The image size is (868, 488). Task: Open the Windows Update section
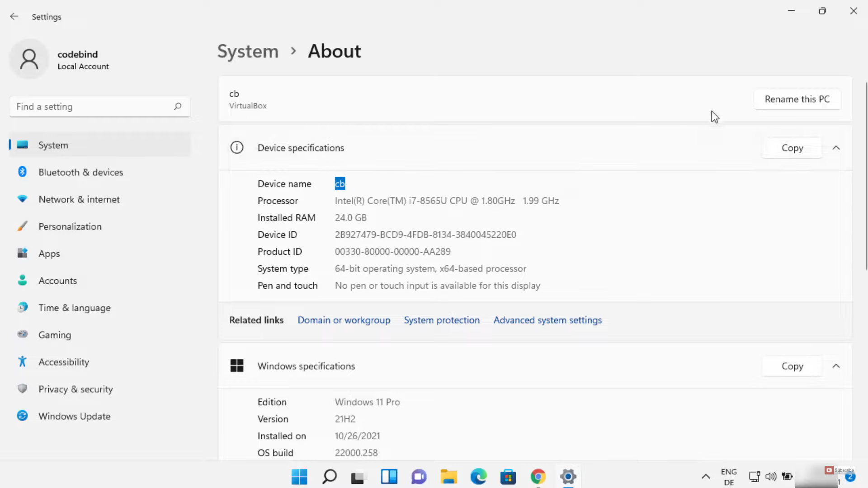(74, 416)
